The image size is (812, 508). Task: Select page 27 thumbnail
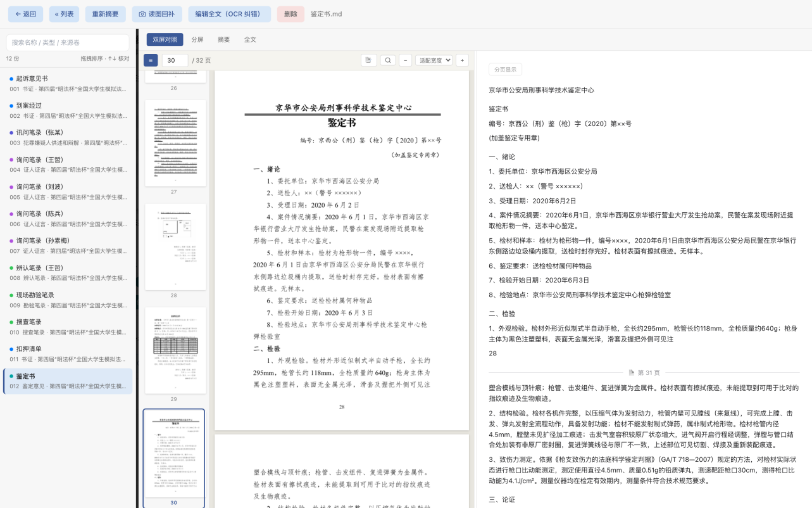(x=175, y=143)
